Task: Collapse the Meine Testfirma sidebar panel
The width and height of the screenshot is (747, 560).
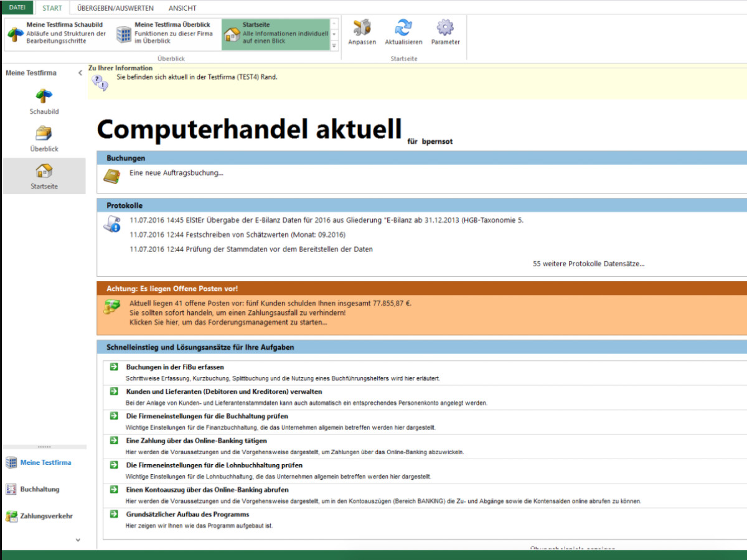Action: (80, 73)
